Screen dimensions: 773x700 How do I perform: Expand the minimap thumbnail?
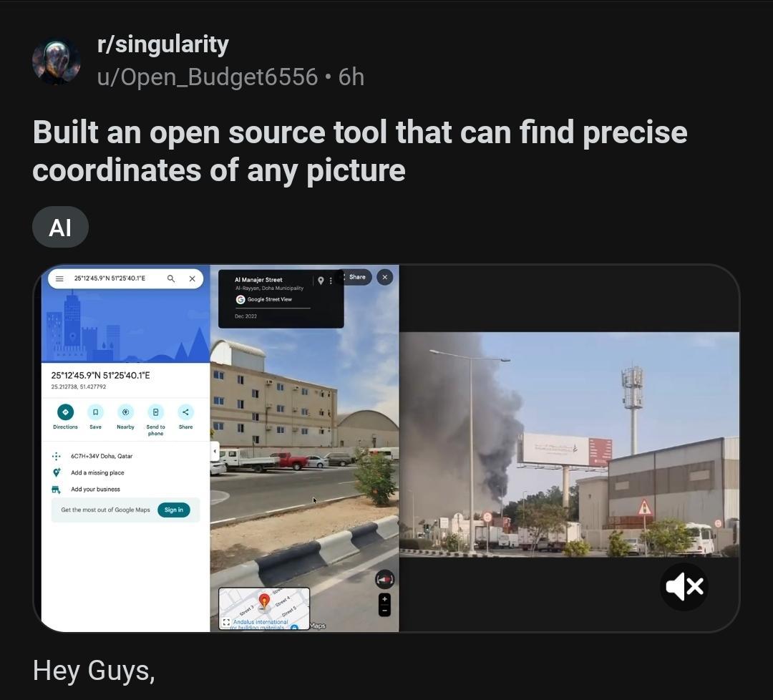point(226,622)
